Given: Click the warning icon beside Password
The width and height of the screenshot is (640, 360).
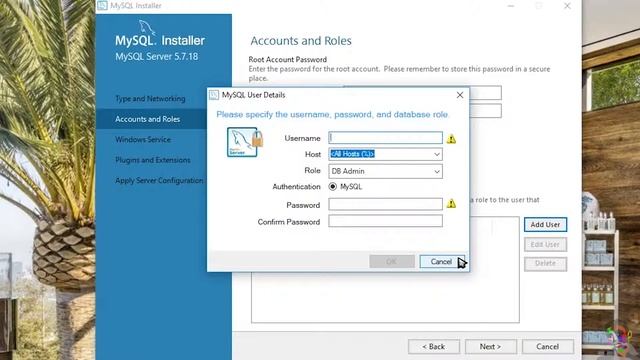Looking at the screenshot, I should (x=451, y=203).
